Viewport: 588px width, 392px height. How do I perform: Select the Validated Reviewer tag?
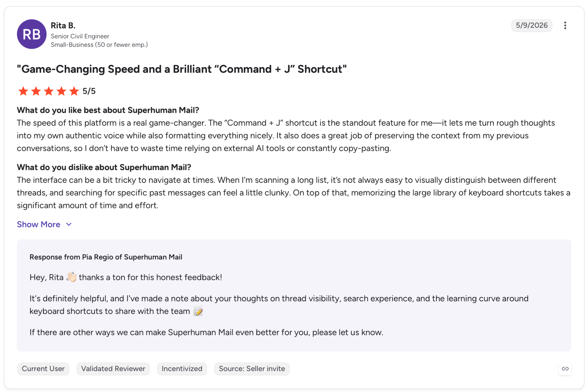pos(113,369)
